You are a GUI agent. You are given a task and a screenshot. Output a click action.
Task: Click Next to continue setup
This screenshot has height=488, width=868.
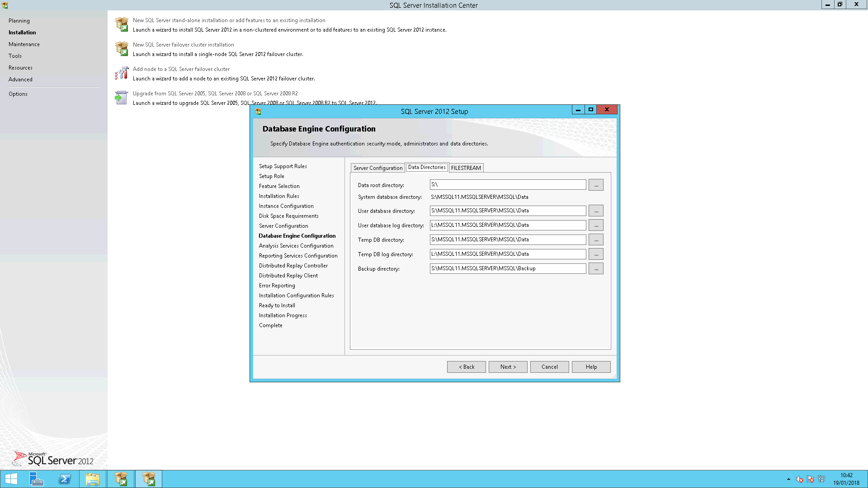pos(508,367)
